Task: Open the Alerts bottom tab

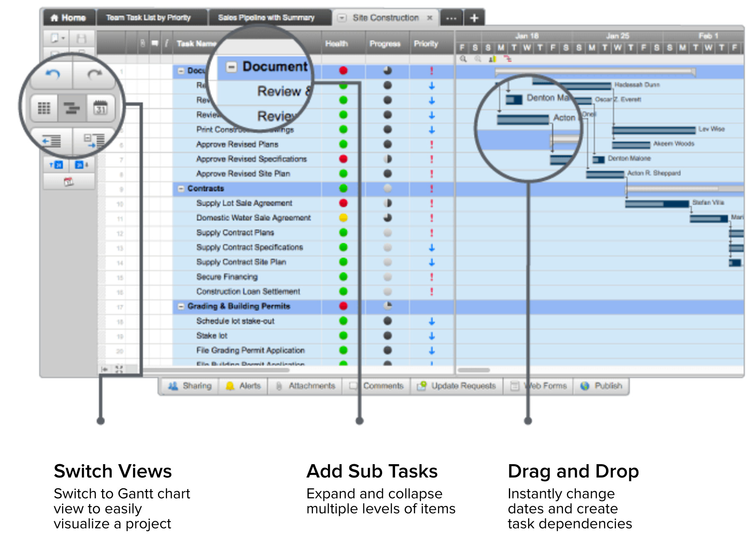Action: tap(243, 386)
